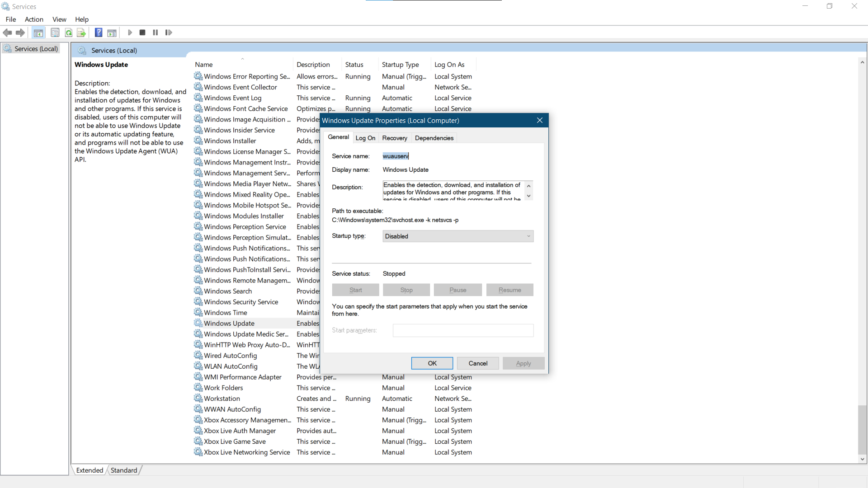Switch to the Recovery tab

pyautogui.click(x=395, y=138)
